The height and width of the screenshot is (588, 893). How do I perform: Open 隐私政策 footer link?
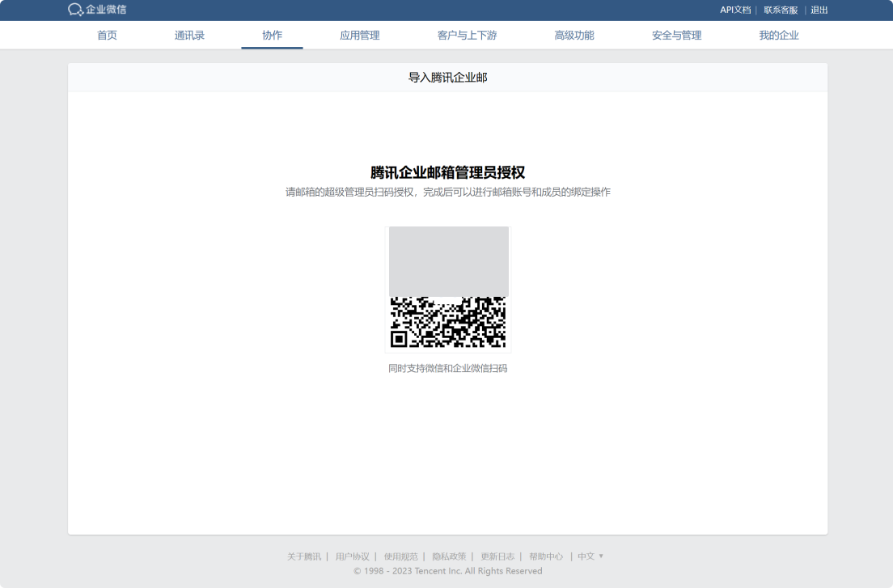coord(450,556)
